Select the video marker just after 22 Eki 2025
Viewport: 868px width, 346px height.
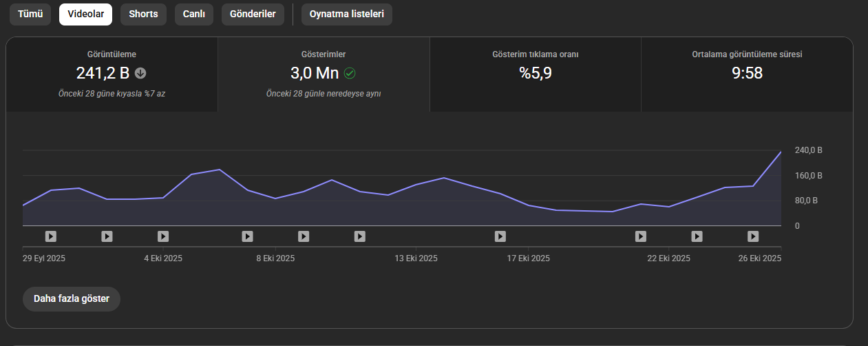coord(697,236)
